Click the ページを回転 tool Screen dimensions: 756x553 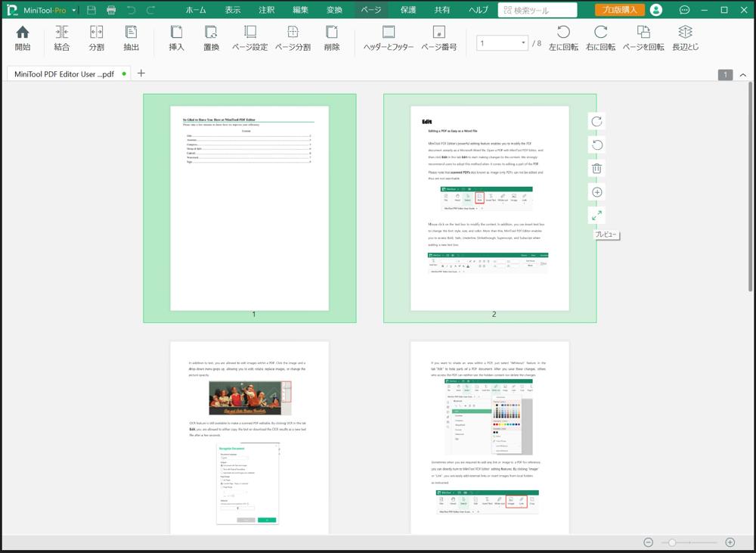643,38
